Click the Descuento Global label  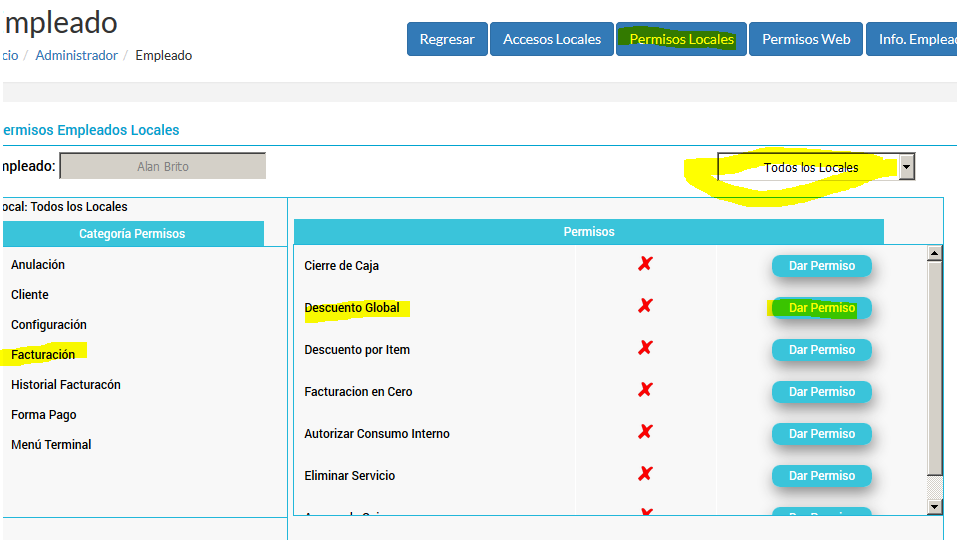pos(352,308)
